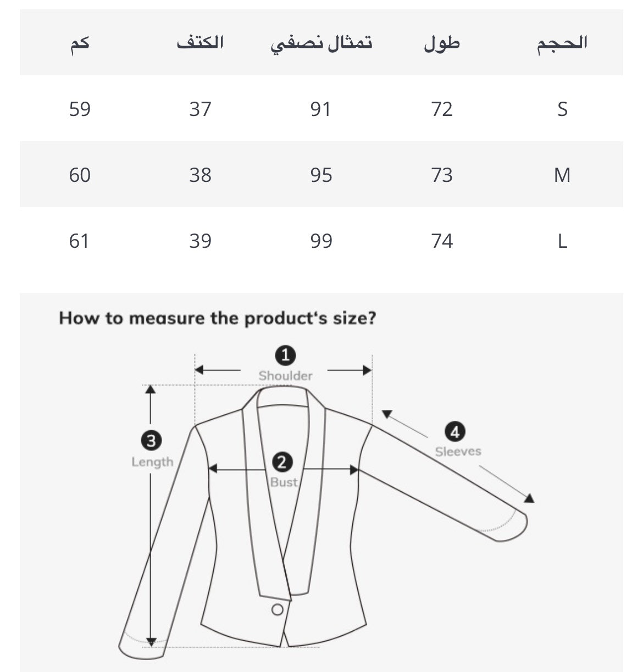Click the طول column header
Screen dimensions: 643x672
[442, 43]
